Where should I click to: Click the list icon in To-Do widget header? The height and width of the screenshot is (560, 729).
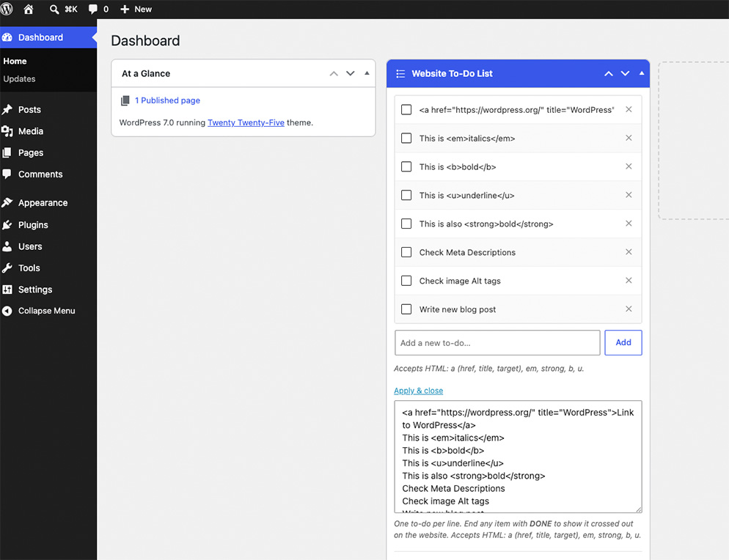pyautogui.click(x=400, y=73)
